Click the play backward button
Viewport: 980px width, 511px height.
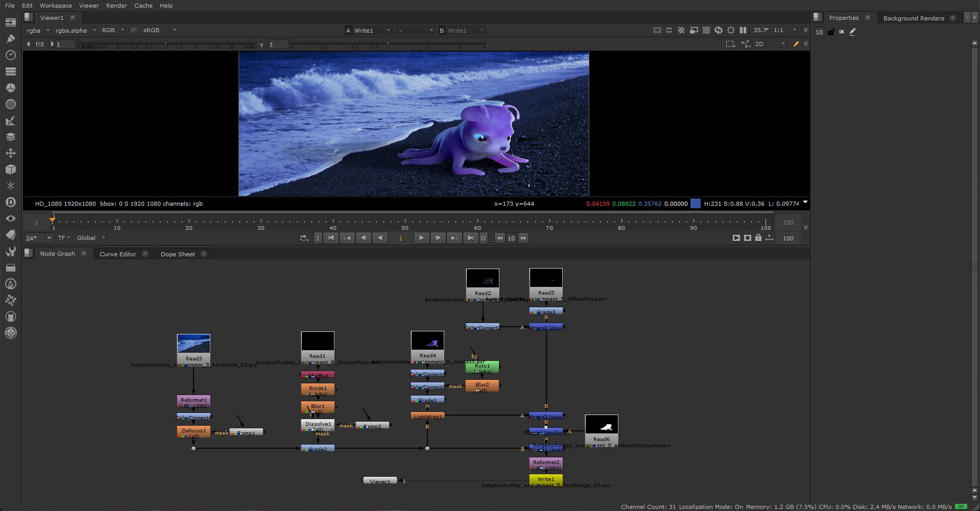click(379, 238)
